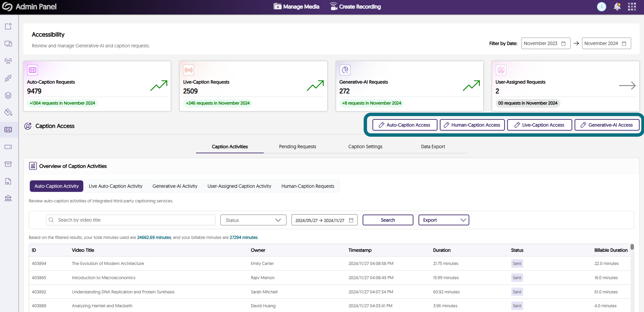Open Manage Media in the top bar
644x312 pixels.
click(x=296, y=7)
